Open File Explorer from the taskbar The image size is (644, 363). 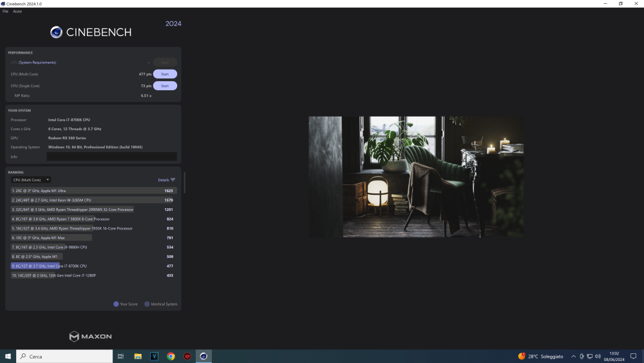(x=138, y=357)
